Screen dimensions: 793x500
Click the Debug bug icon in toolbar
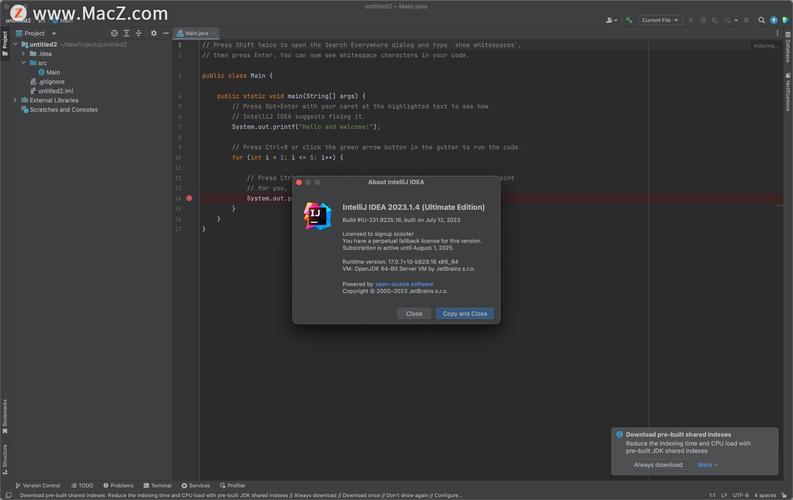click(x=703, y=20)
